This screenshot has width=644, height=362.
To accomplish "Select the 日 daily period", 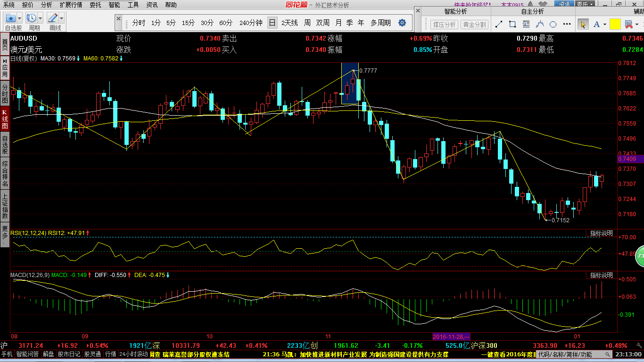I will [x=272, y=23].
